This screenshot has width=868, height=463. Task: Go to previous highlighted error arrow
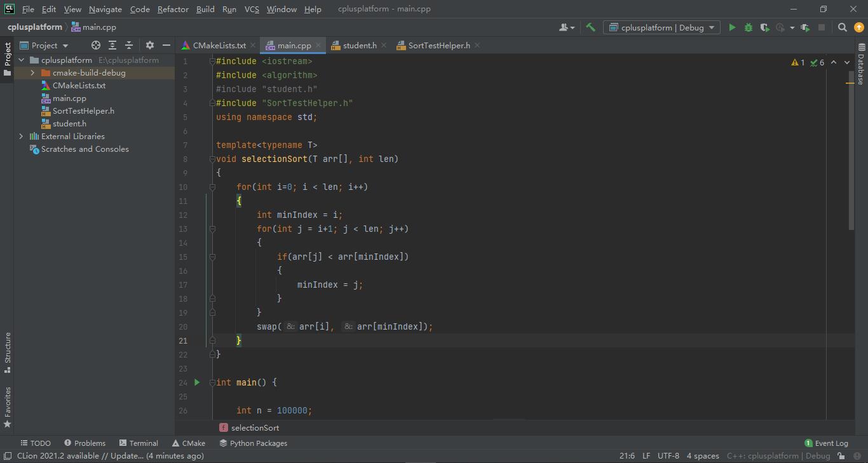click(x=834, y=62)
